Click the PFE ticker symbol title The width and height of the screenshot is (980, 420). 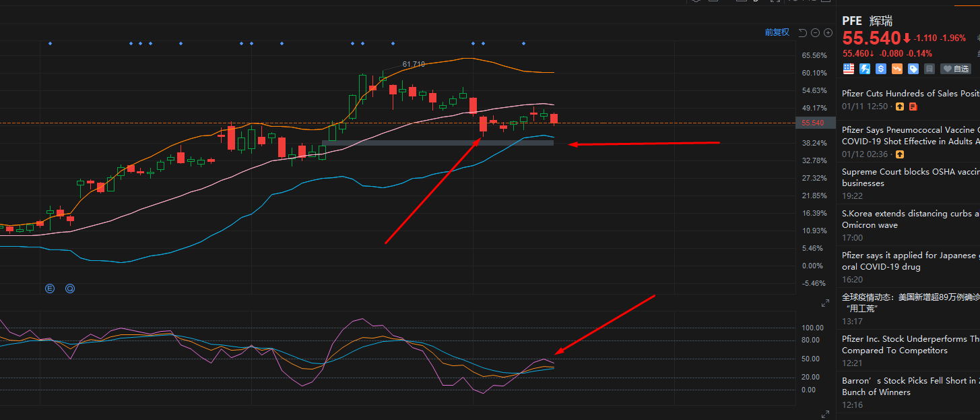tap(852, 21)
